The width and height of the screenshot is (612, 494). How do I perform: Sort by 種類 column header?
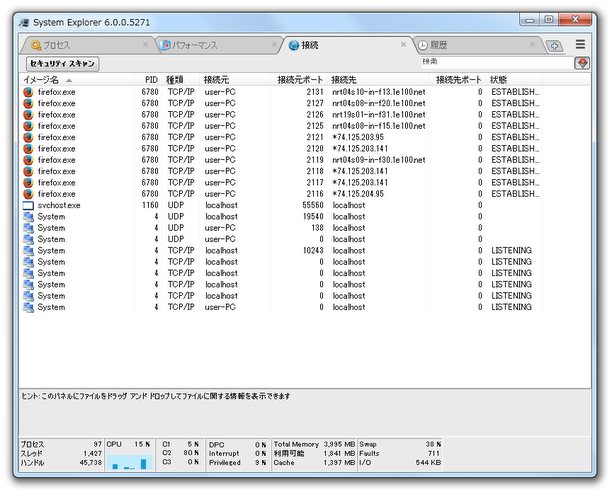pyautogui.click(x=181, y=80)
